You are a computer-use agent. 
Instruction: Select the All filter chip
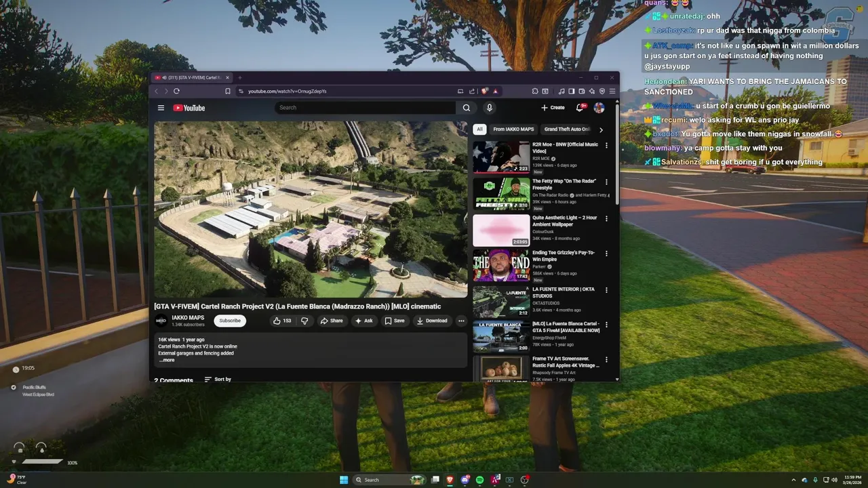(x=479, y=129)
